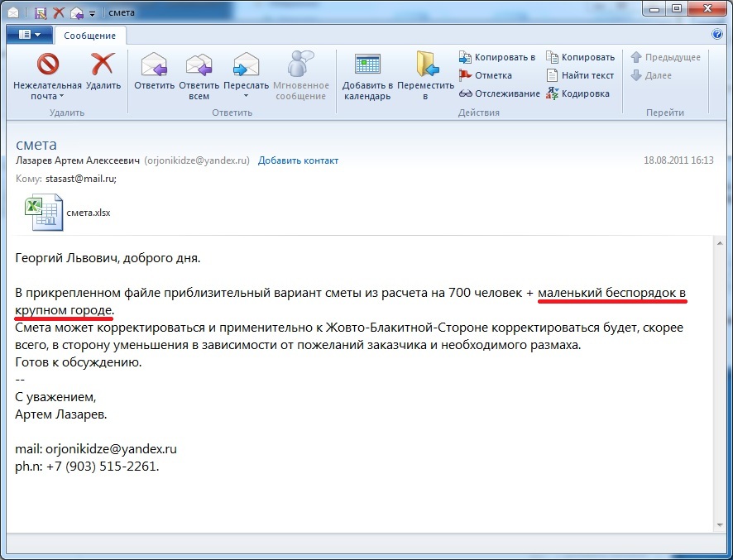Screen dimensions: 733x560
Task: Expand the Quick Access Toolbar customize arrow
Action: click(x=91, y=12)
